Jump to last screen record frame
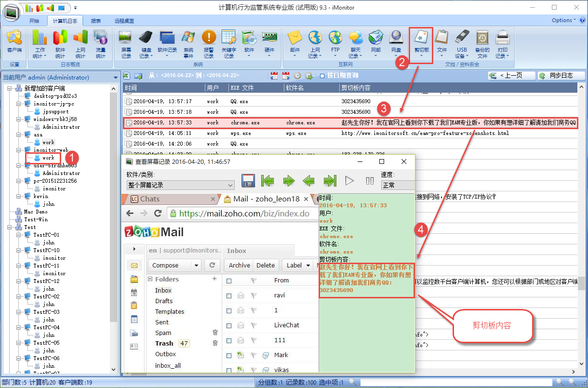 [x=330, y=181]
